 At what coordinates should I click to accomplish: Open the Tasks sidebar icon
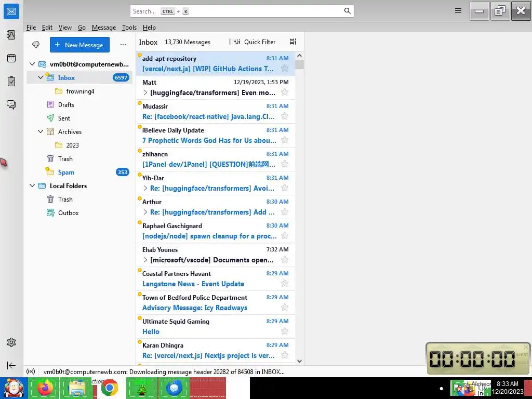coord(11,82)
